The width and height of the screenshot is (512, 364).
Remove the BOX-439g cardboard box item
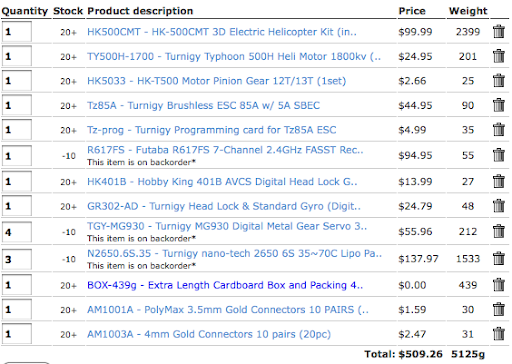499,285
